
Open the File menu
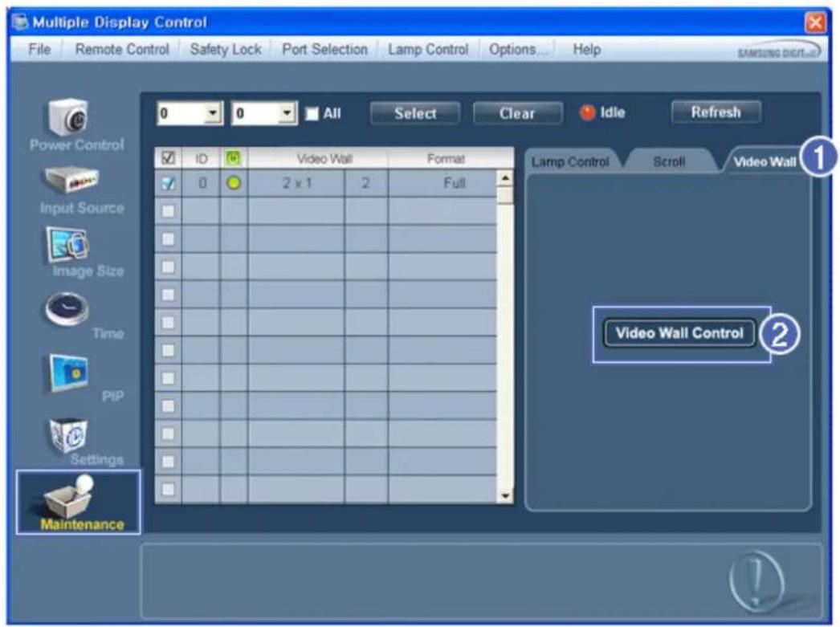[39, 49]
